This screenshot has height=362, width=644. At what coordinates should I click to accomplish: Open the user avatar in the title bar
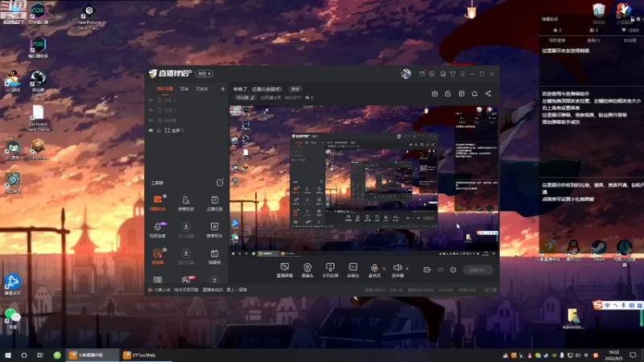(406, 73)
